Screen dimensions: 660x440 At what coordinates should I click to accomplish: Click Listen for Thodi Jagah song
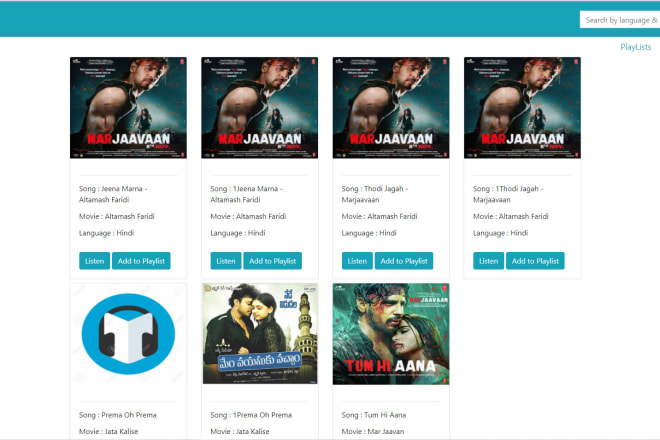[357, 261]
